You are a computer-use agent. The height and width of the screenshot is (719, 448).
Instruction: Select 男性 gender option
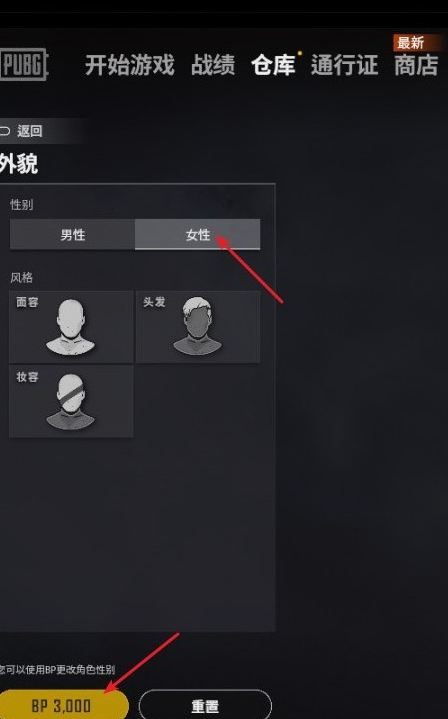(72, 235)
